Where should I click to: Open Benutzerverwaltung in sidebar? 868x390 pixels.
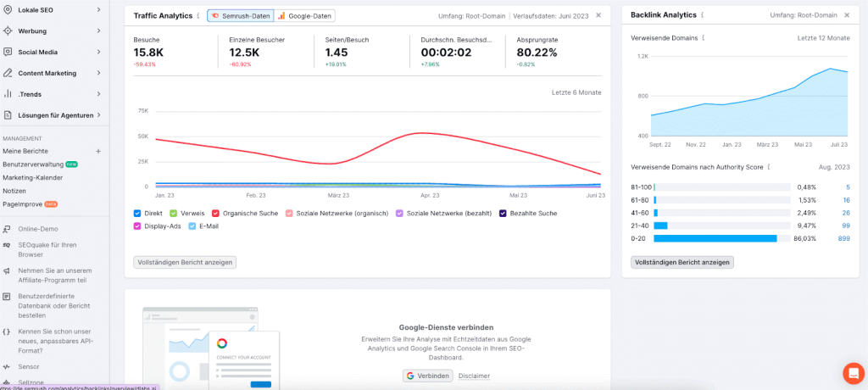[33, 164]
